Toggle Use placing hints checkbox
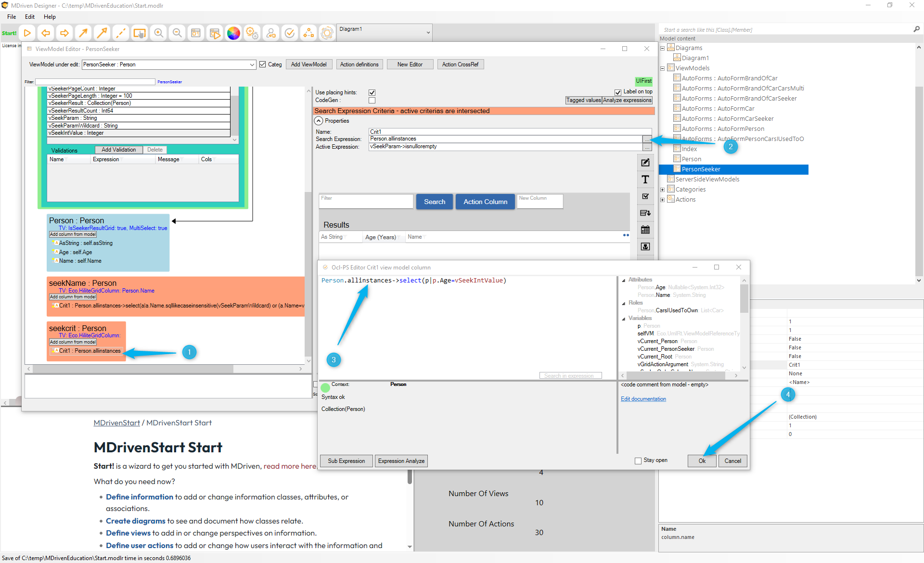The image size is (924, 563). click(x=372, y=92)
